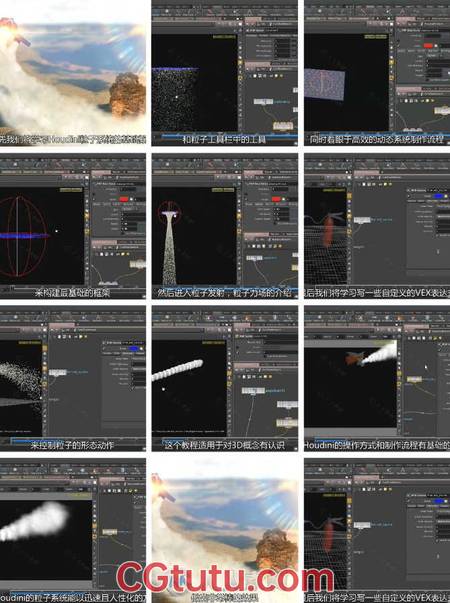Image resolution: width=450 pixels, height=603 pixels.
Task: Select the white node in falling-particles network
Action: 263,102
